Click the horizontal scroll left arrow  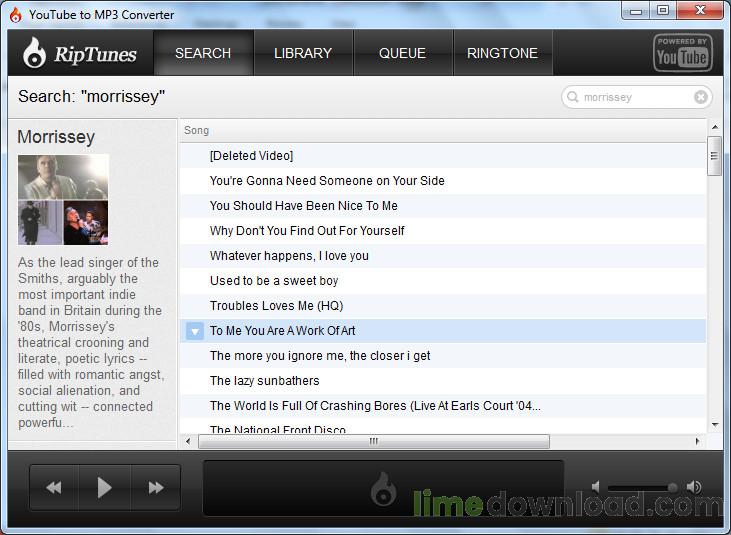coord(188,441)
